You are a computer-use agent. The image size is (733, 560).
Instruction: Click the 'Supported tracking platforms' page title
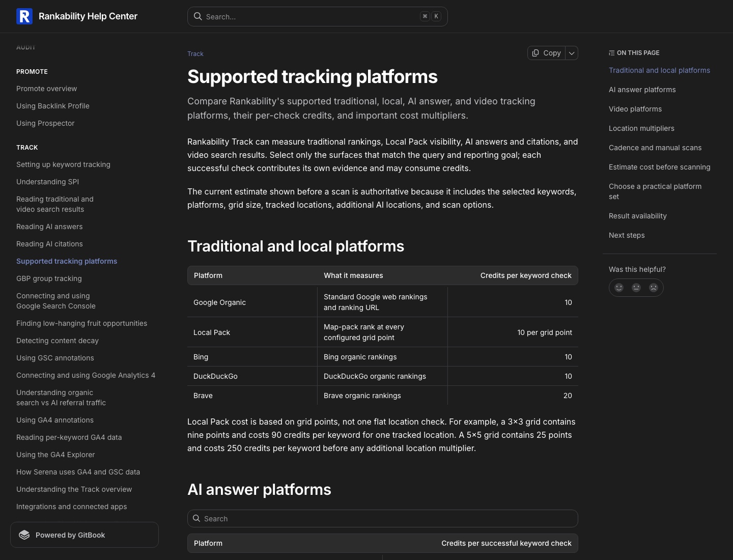click(x=313, y=77)
